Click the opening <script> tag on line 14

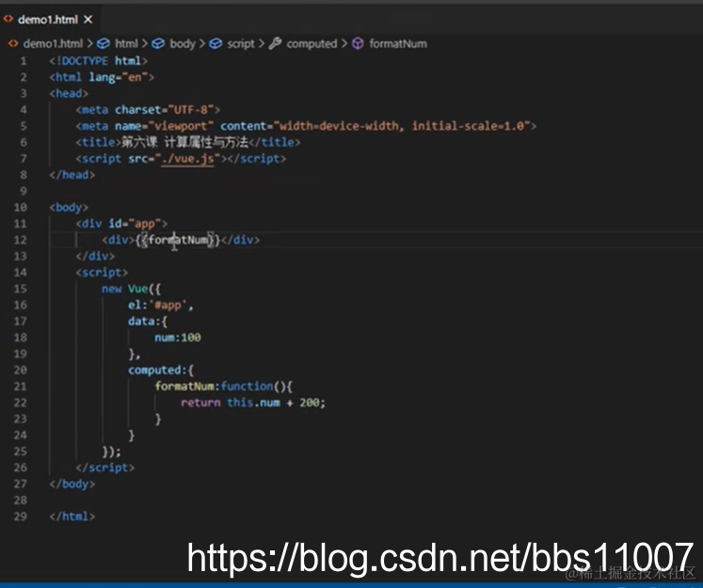[102, 273]
